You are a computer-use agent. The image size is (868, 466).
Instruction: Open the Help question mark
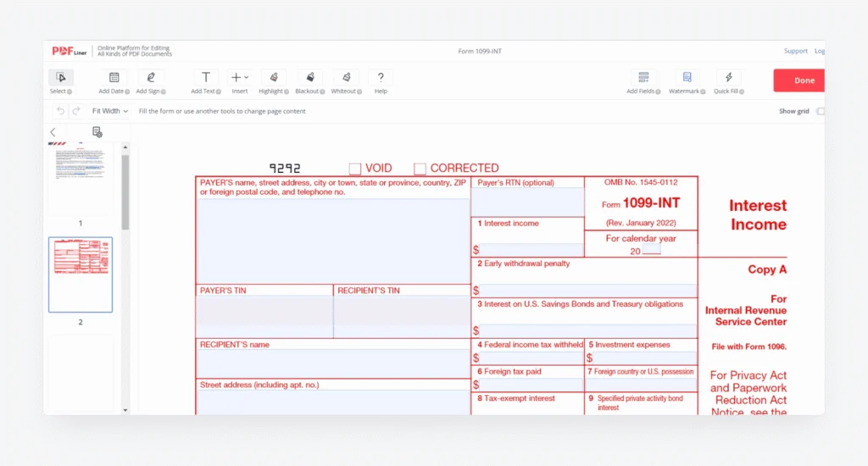coord(381,77)
